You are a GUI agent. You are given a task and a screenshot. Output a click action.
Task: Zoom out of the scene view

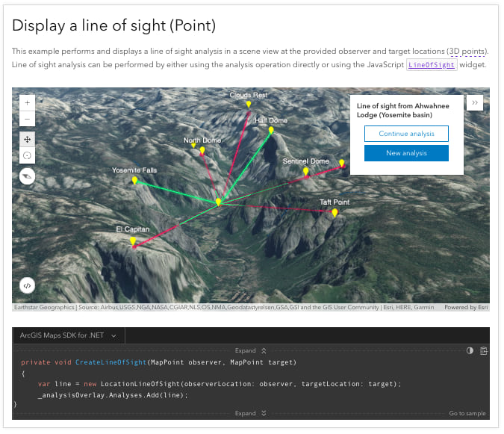tap(28, 119)
